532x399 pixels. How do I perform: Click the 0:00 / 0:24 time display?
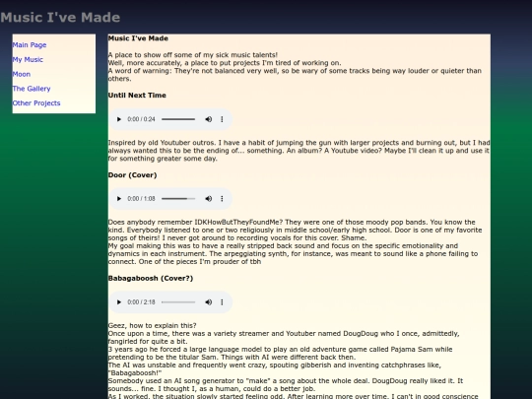(x=141, y=119)
